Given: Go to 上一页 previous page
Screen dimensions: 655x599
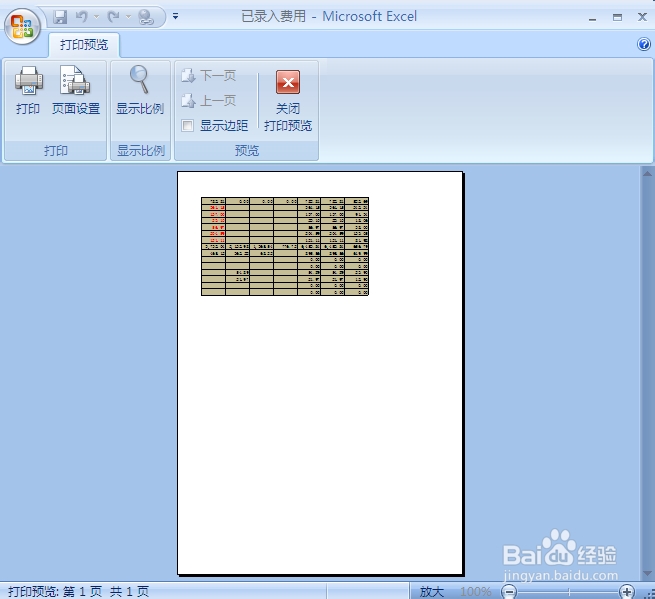Looking at the screenshot, I should point(208,101).
